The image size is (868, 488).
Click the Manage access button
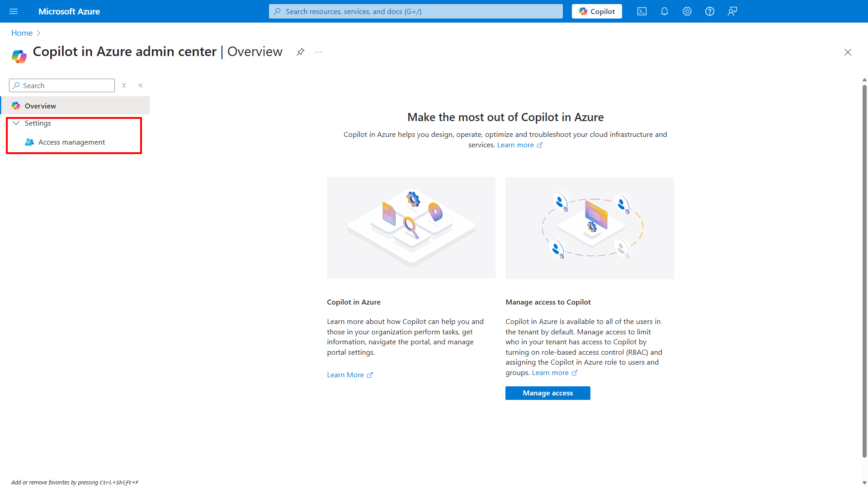click(547, 393)
